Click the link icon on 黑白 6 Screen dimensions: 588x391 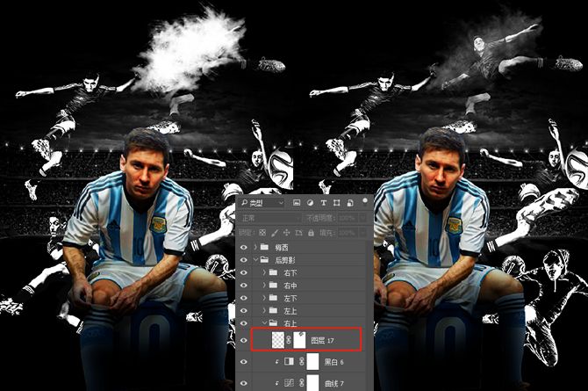tap(302, 362)
